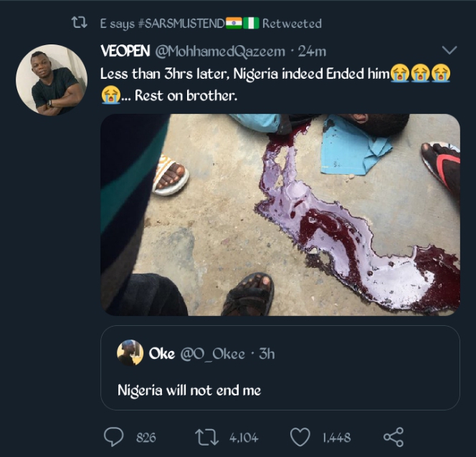Open the 'E says #SARSMUSTEND Retweeted' link
The image size is (476, 457).
(x=211, y=24)
